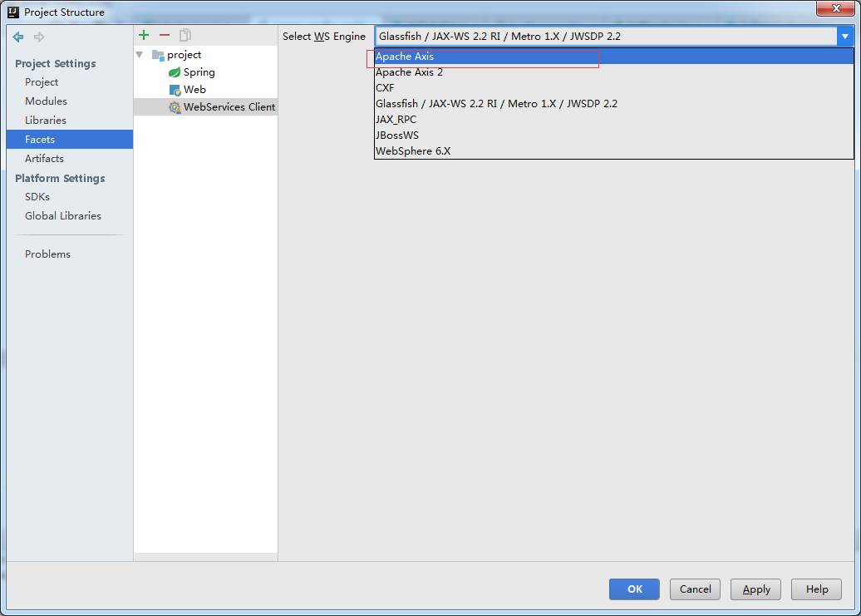Open the WS Engine dropdown arrow
861x616 pixels.
tap(845, 37)
